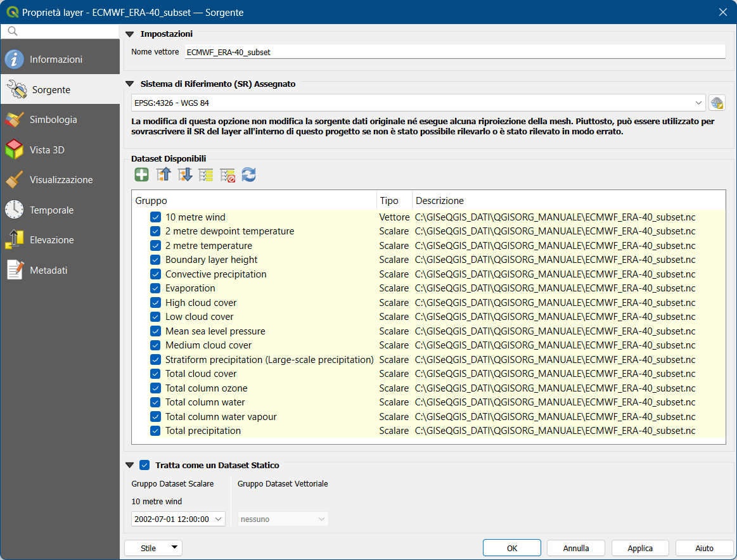The height and width of the screenshot is (560, 737).
Task: Uncheck the 10 metre wind dataset
Action: click(x=155, y=217)
